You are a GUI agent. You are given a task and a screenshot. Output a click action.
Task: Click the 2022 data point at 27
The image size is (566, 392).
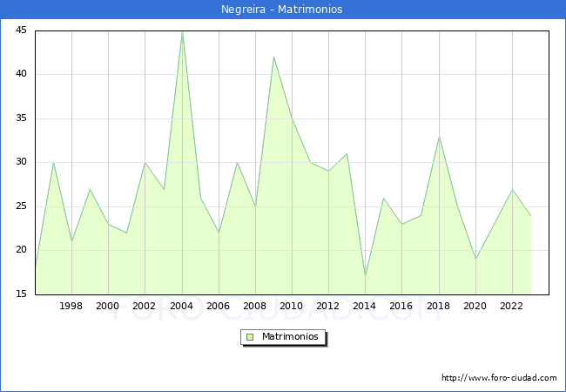[x=512, y=189]
